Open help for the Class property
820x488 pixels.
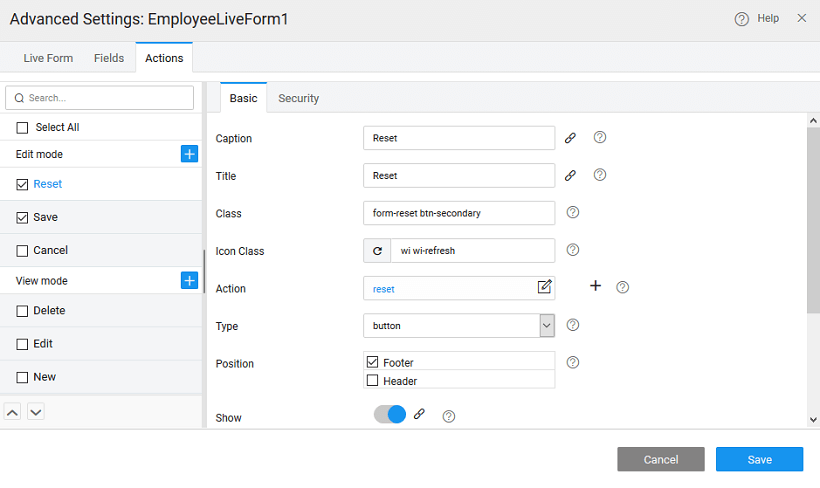[x=573, y=212]
